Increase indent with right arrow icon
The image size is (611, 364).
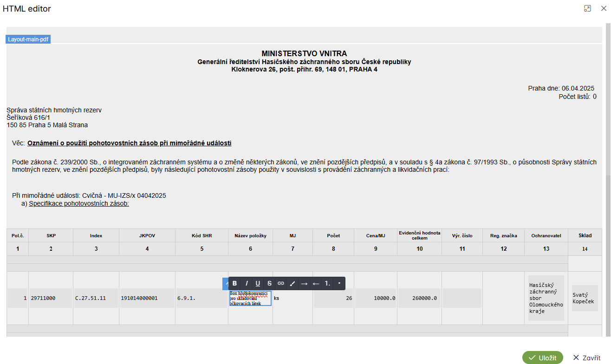coord(304,283)
